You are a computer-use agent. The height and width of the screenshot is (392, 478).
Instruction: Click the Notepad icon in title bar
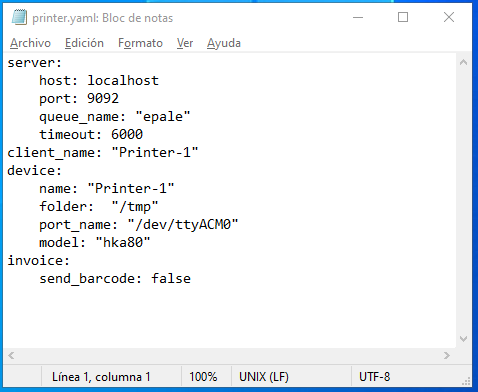coord(19,17)
